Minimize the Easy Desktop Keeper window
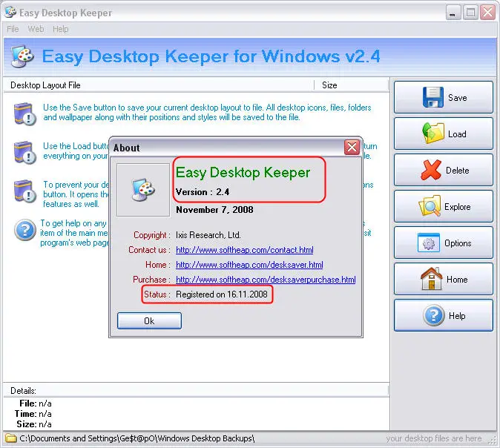500x448 pixels. click(x=453, y=13)
